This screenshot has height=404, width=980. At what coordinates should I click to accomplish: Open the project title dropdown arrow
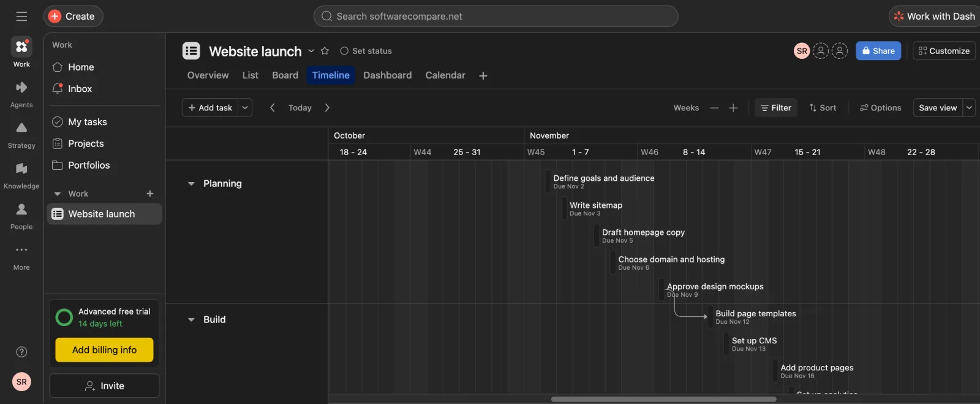point(311,51)
